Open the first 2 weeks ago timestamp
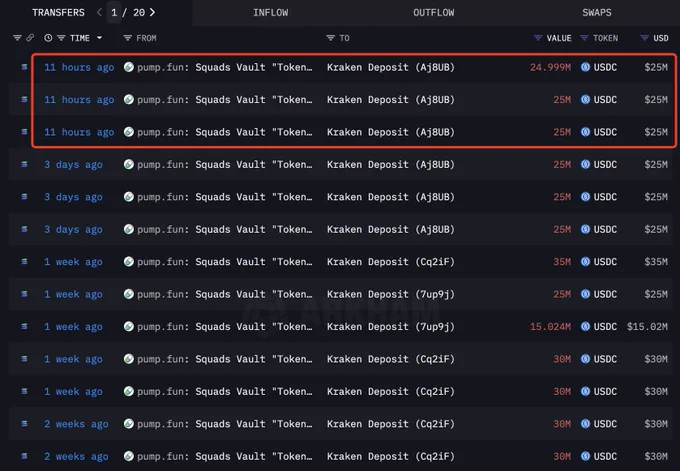Viewport: 680px width, 471px height. click(76, 424)
